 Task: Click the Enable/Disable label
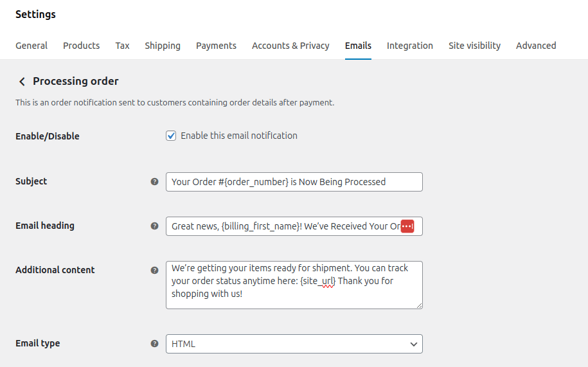pos(48,136)
